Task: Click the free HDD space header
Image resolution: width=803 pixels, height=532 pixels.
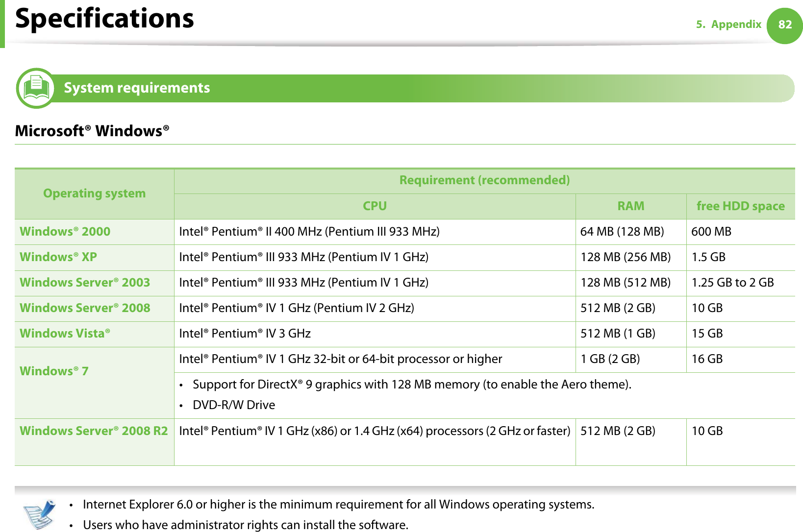Action: click(740, 206)
